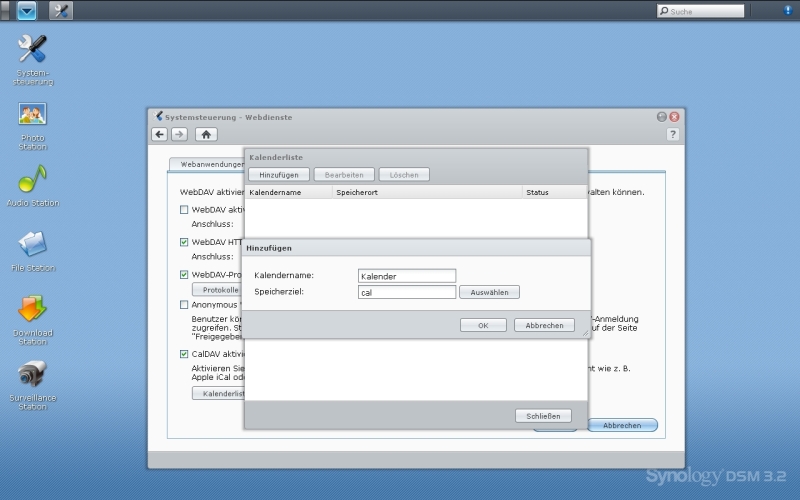The height and width of the screenshot is (500, 800).
Task: Click the back arrow navigation icon
Action: pos(160,134)
